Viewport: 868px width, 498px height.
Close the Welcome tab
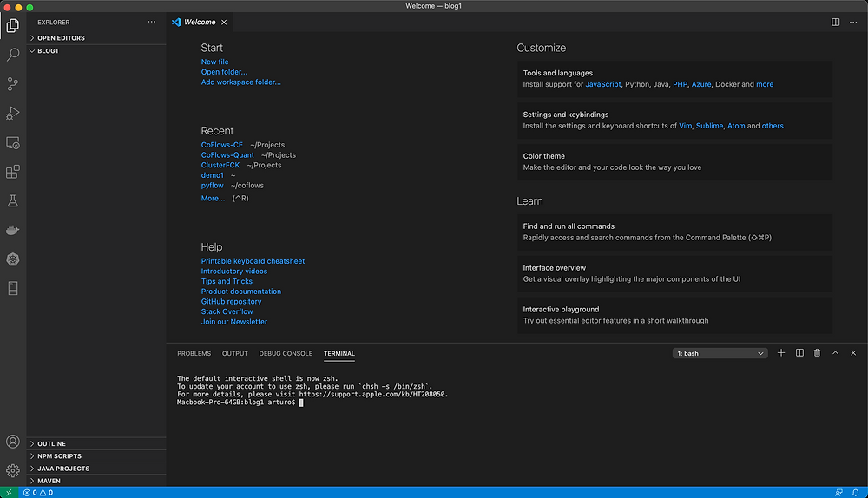pyautogui.click(x=224, y=23)
